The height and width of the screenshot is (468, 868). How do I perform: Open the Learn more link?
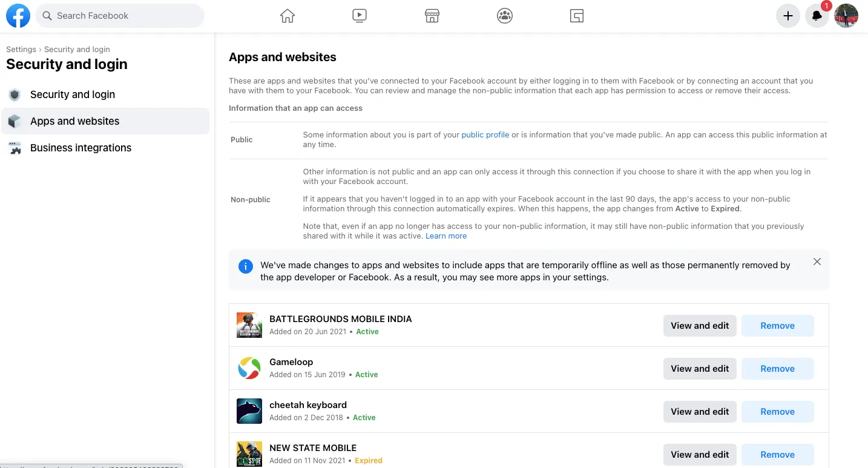coord(446,236)
